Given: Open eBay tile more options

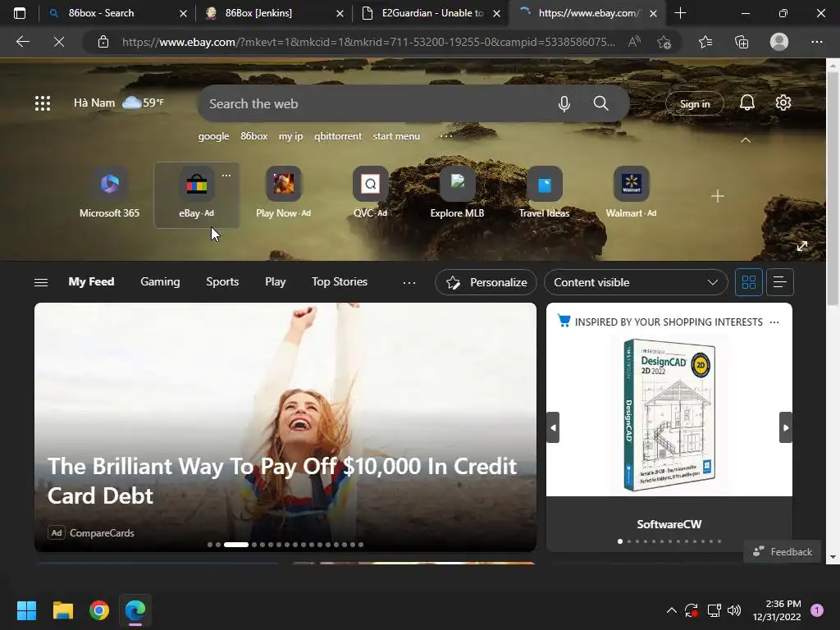Looking at the screenshot, I should pos(226,176).
